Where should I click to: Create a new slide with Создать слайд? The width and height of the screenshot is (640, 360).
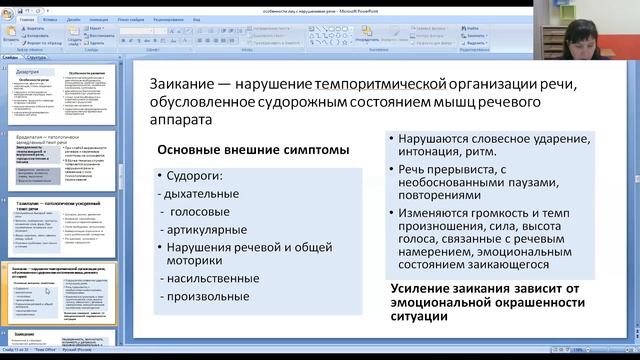(x=74, y=36)
